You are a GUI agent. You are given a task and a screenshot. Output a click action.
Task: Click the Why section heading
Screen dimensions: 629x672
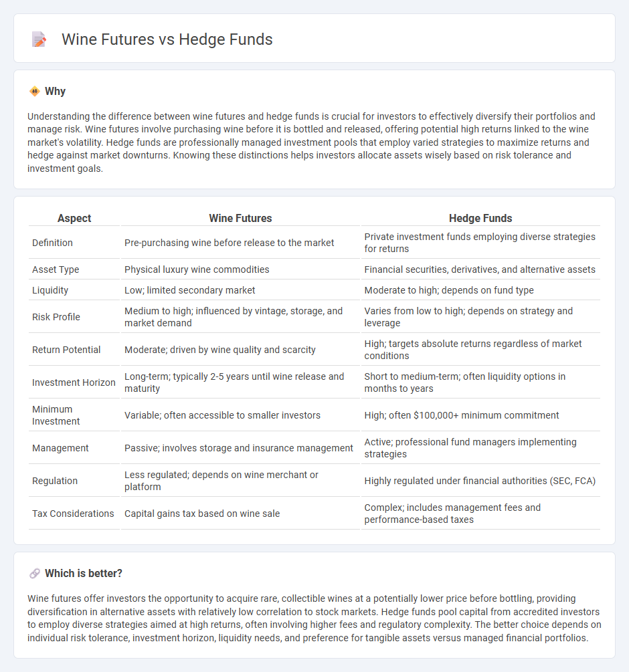(x=56, y=92)
